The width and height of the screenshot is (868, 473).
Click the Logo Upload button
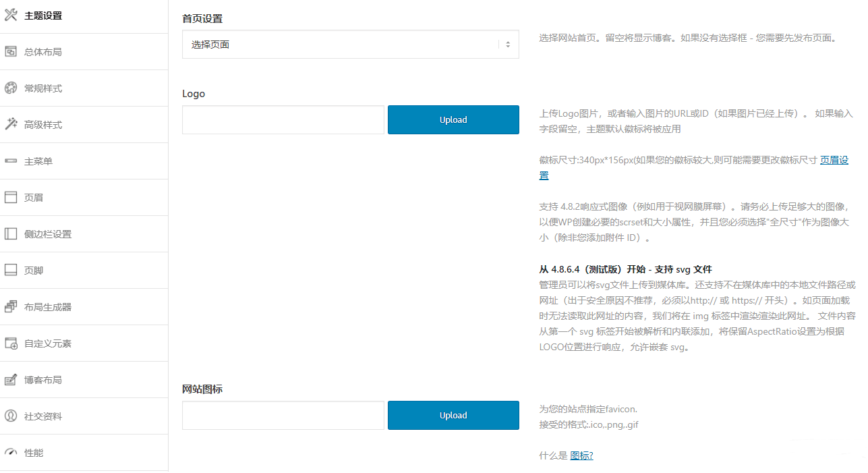point(453,119)
